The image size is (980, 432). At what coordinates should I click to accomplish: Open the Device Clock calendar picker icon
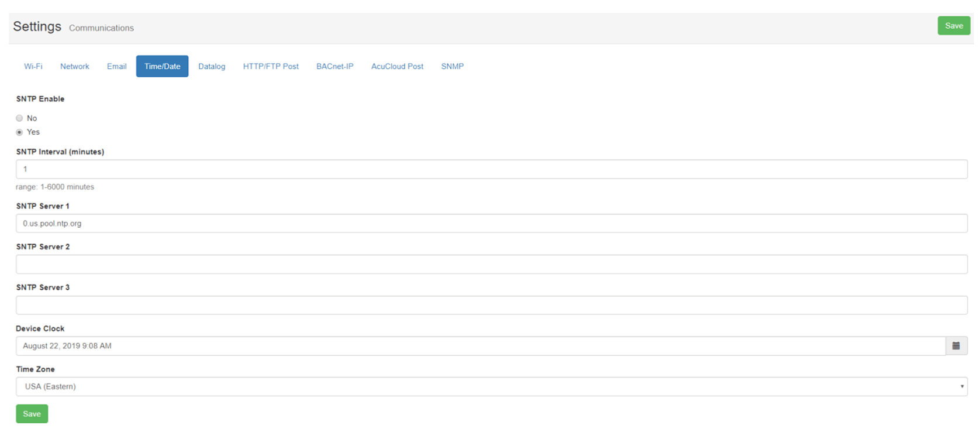pyautogui.click(x=956, y=346)
